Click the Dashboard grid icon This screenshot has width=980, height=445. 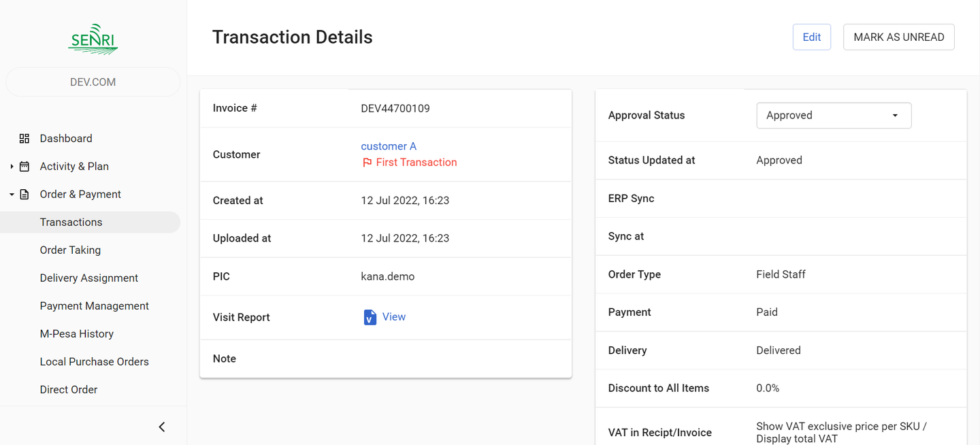point(24,139)
